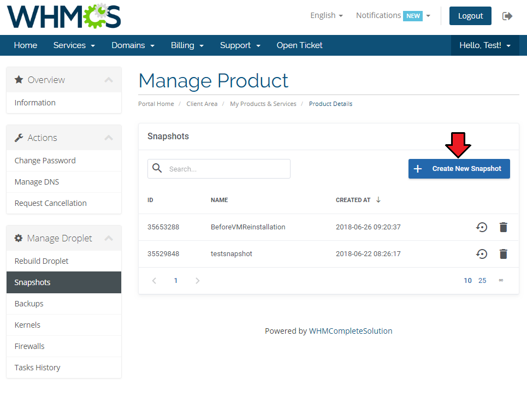Open Ticket from navigation bar
This screenshot has width=527, height=420.
pyautogui.click(x=299, y=45)
